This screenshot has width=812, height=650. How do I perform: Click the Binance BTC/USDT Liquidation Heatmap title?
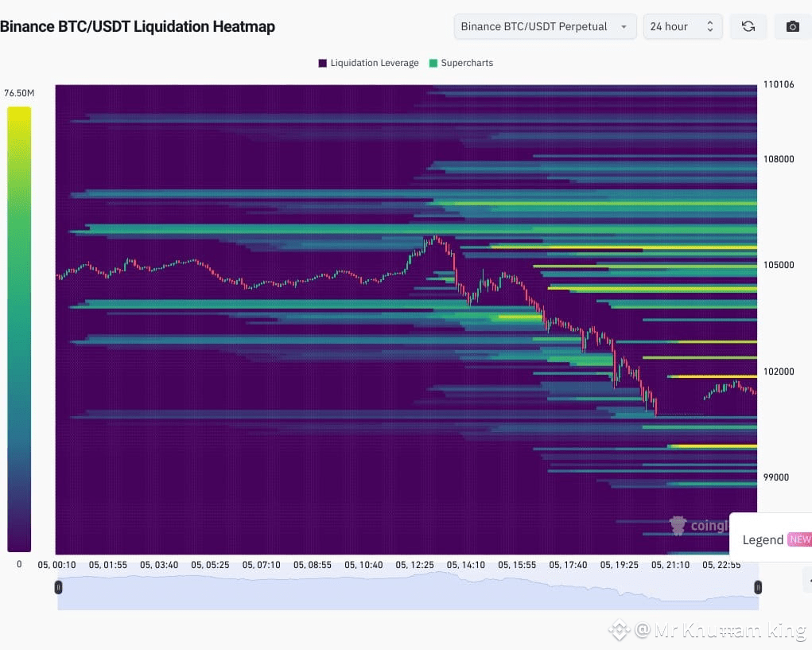coord(138,26)
